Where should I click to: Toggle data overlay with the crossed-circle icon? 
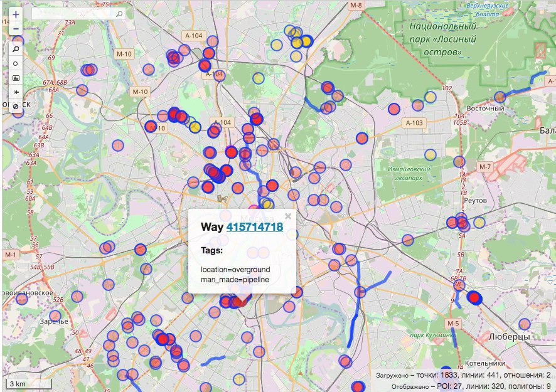[x=16, y=106]
